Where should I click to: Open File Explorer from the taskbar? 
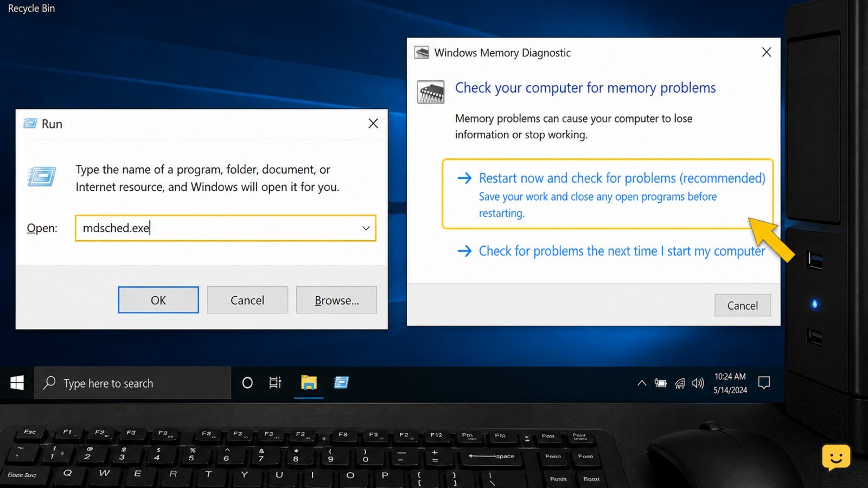click(x=309, y=383)
